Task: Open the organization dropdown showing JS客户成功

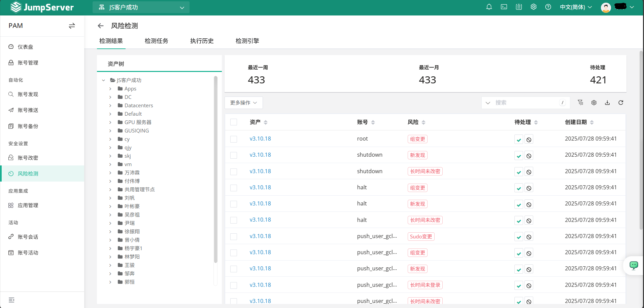Action: click(141, 7)
